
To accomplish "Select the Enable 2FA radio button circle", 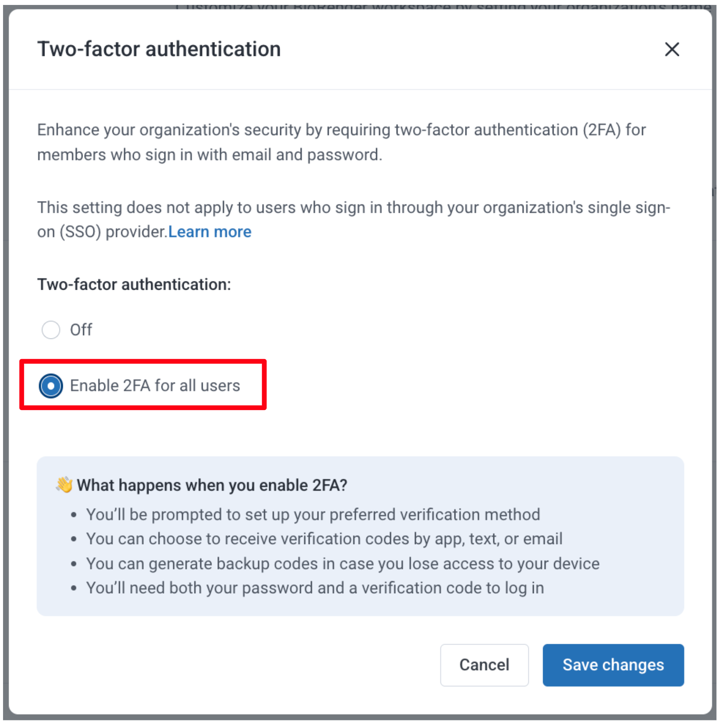I will pos(51,386).
